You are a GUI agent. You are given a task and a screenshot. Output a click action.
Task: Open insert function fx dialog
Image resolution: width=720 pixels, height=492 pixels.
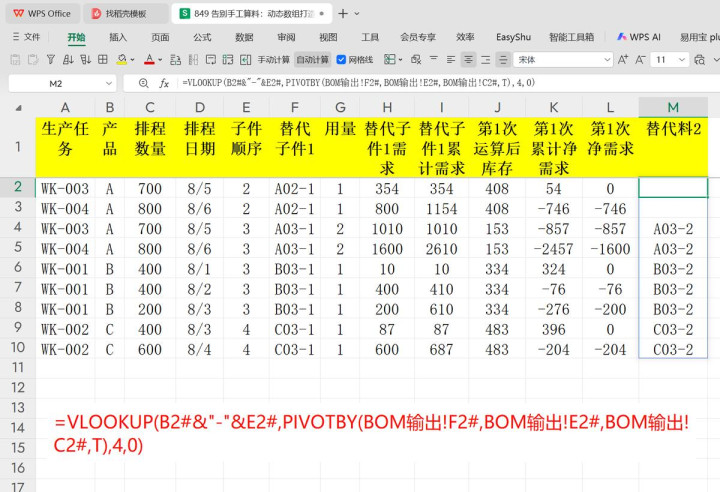(x=164, y=83)
